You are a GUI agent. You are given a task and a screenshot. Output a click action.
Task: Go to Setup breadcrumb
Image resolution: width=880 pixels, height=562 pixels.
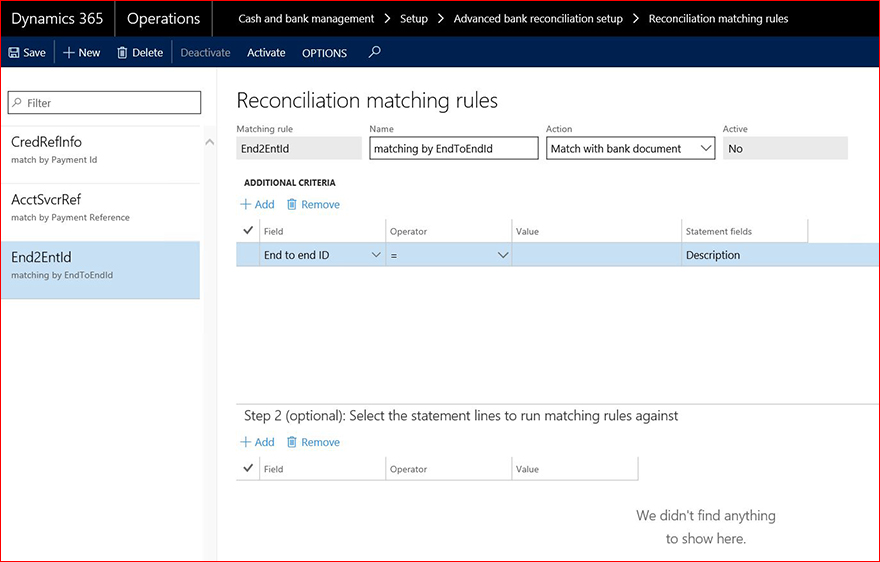pyautogui.click(x=414, y=19)
